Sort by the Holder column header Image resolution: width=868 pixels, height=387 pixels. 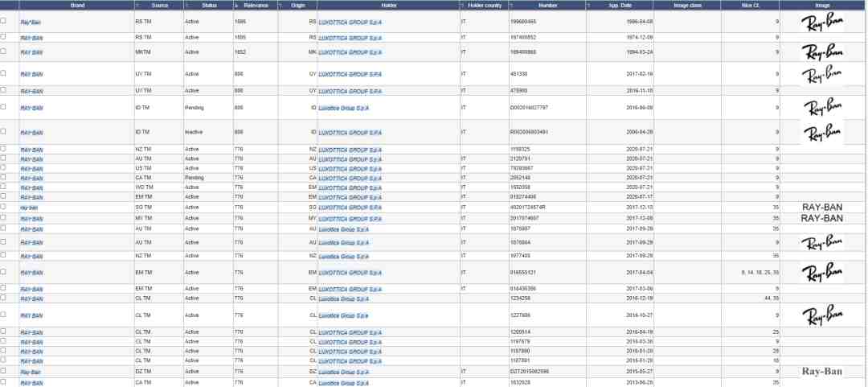pos(389,5)
